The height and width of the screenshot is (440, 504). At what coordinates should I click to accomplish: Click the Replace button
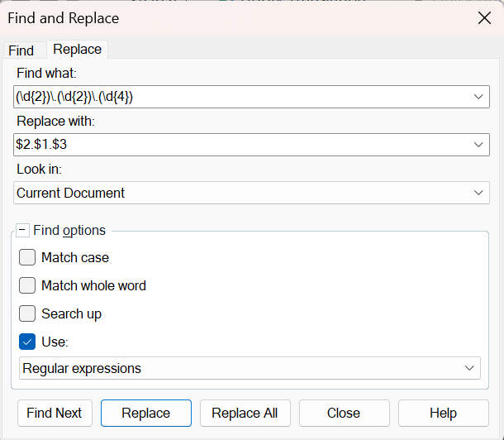(x=146, y=413)
